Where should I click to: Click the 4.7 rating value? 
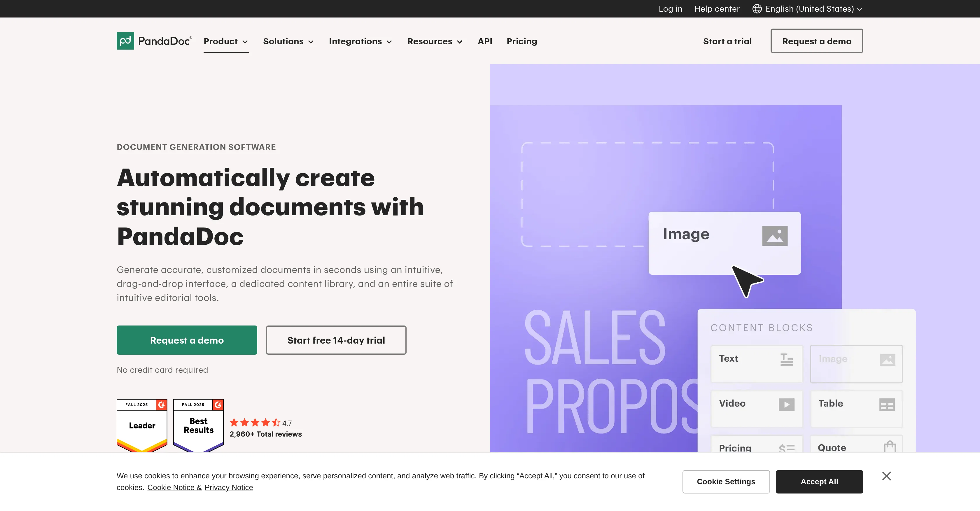tap(287, 423)
